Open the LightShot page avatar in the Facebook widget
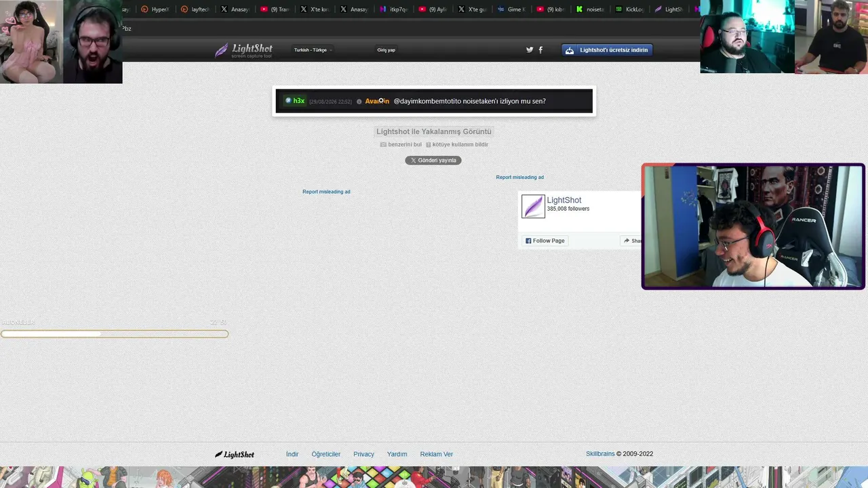868x488 pixels. point(533,206)
